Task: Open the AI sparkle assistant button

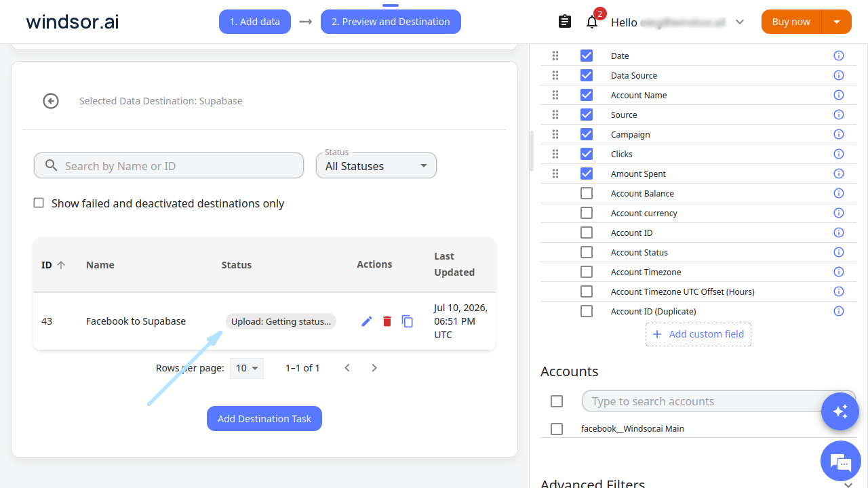Action: click(840, 411)
